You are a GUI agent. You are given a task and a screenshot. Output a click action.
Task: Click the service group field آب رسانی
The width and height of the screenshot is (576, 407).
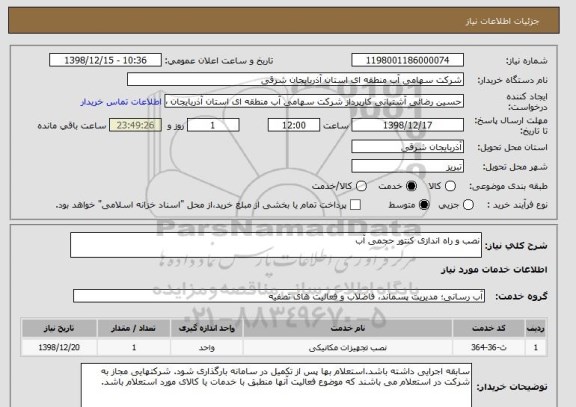pos(279,296)
